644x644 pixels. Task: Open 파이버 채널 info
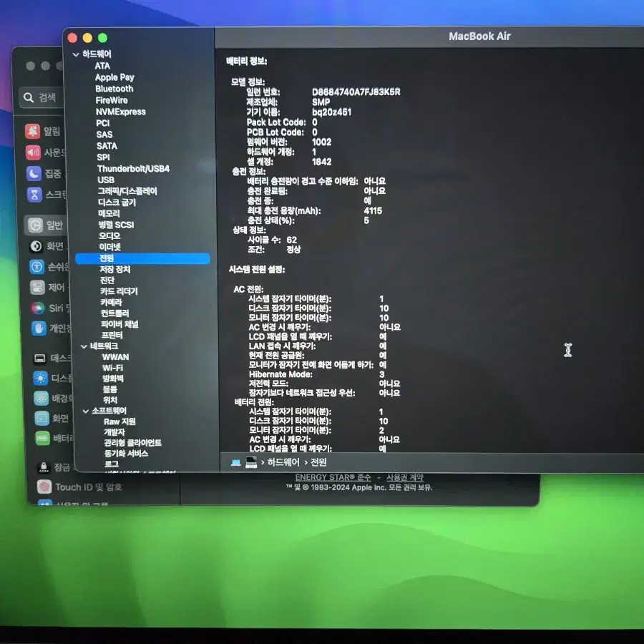point(120,324)
